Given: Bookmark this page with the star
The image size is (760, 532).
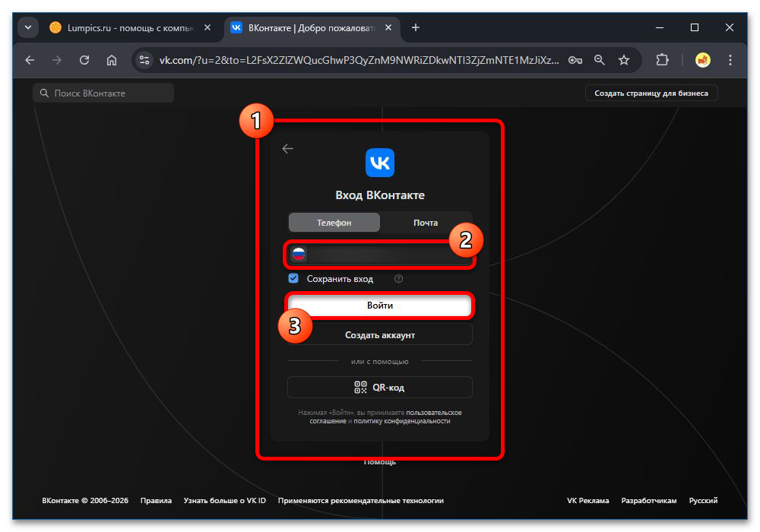Looking at the screenshot, I should 624,60.
